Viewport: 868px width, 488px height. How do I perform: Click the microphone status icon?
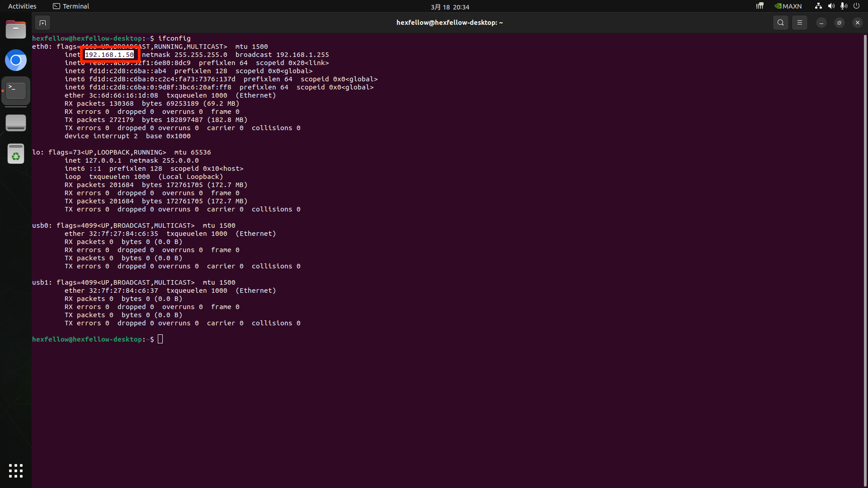[844, 6]
